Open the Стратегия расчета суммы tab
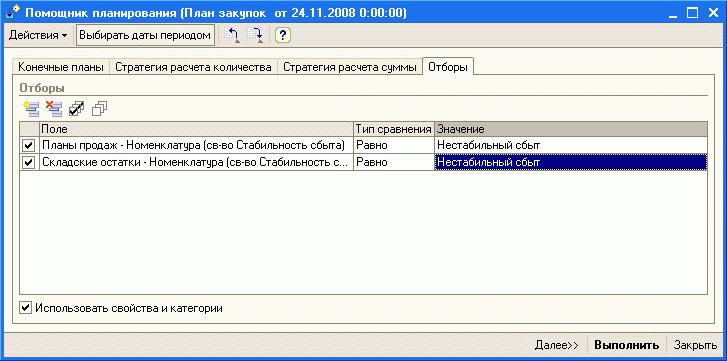 [350, 67]
